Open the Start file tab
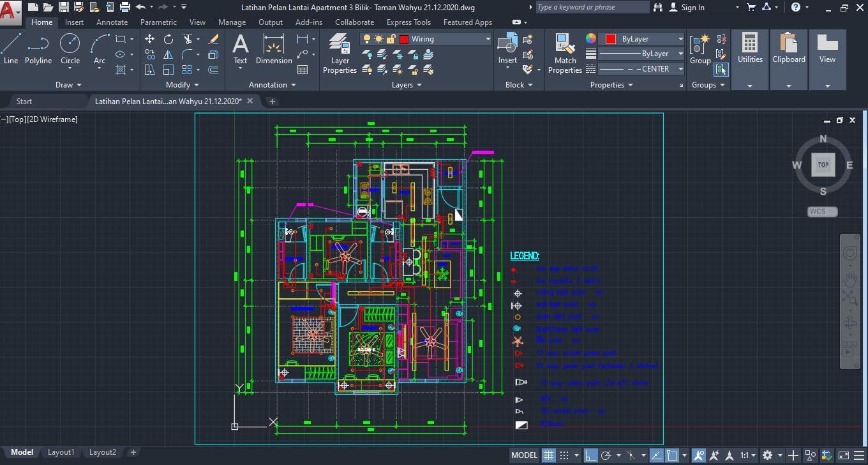 click(24, 102)
